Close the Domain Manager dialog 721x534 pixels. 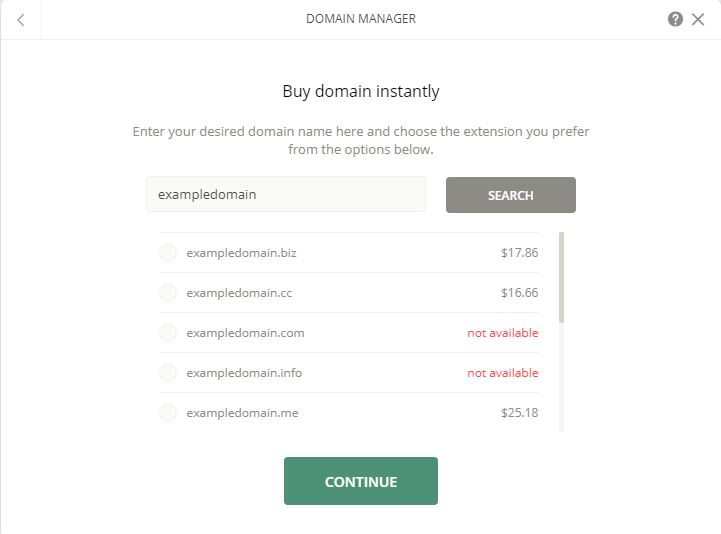pos(698,19)
